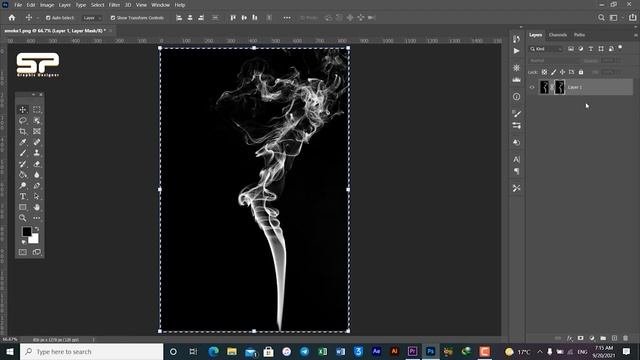Image resolution: width=640 pixels, height=360 pixels.
Task: Open the align and distribute more options
Action: click(x=287, y=18)
